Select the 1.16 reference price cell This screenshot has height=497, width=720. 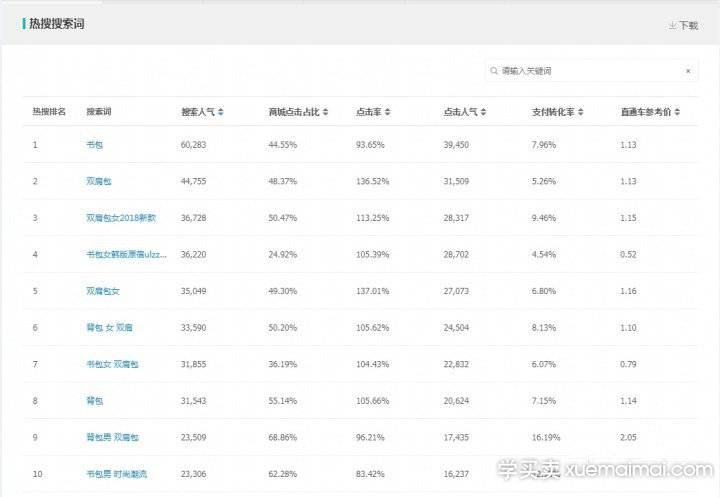click(x=628, y=291)
